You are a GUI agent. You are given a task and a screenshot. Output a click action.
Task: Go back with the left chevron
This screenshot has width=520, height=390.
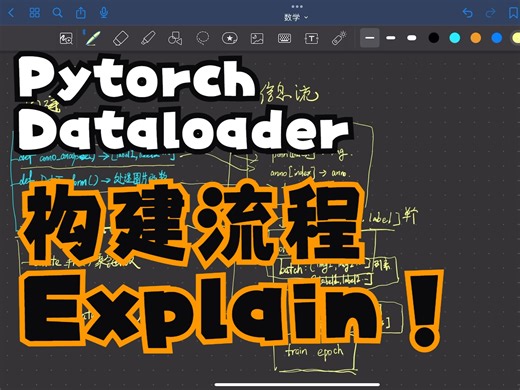pos(11,13)
